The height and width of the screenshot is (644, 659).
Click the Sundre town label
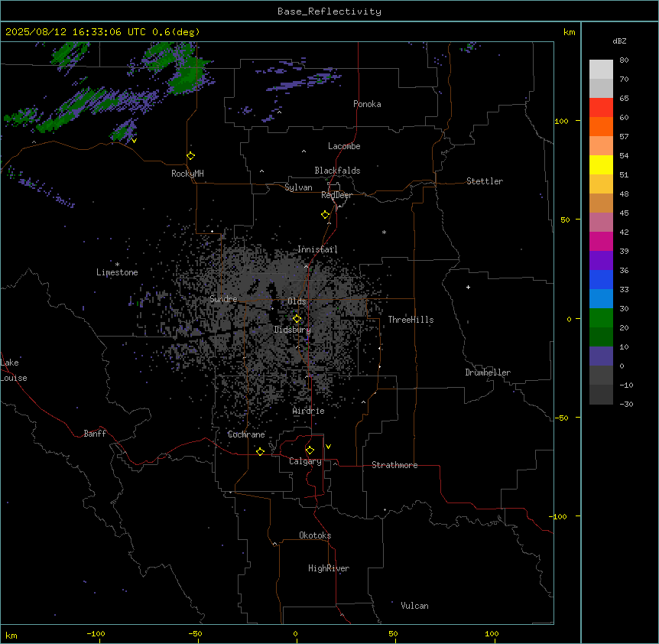[223, 299]
